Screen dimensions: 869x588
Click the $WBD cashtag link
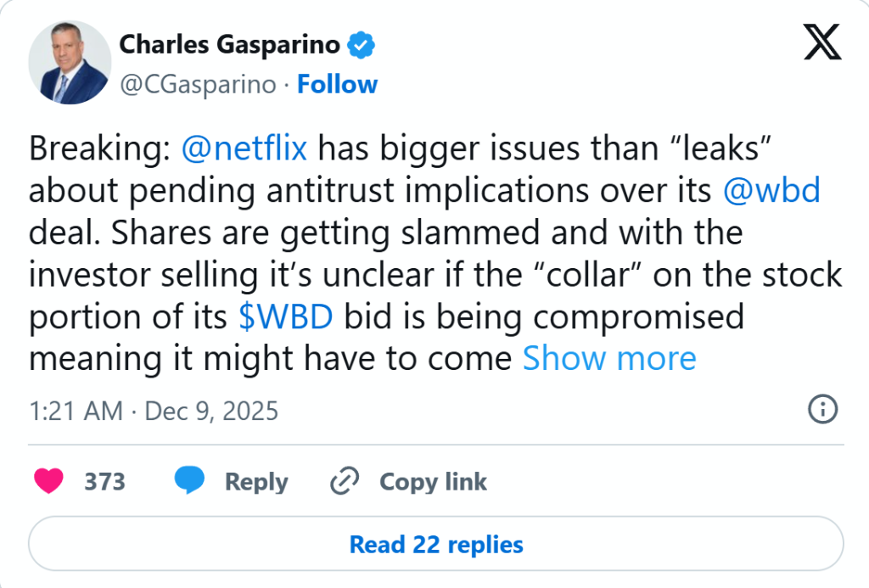[285, 316]
